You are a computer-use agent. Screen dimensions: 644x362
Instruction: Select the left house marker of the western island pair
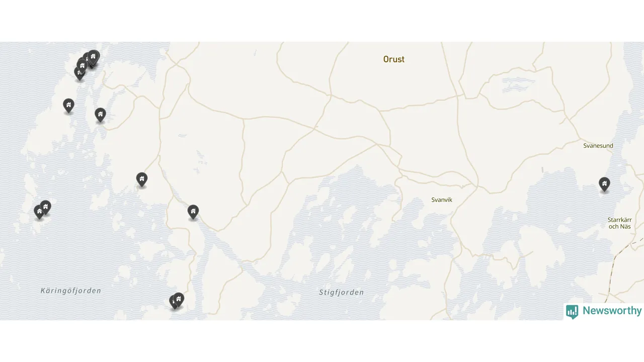(x=39, y=212)
